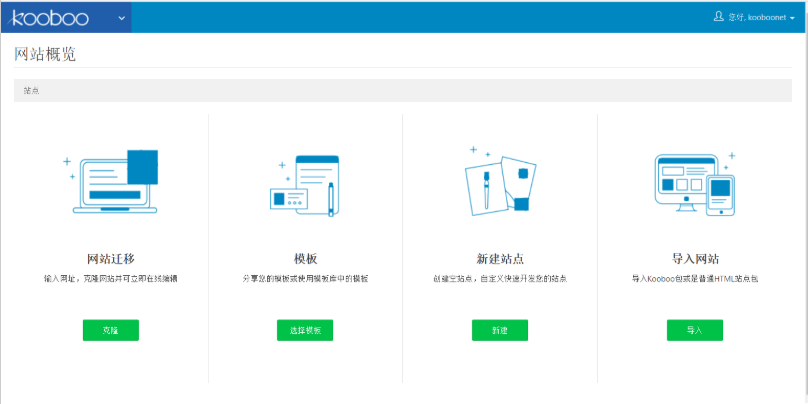Select the 站点 breadcrumb tab
Viewport: 808px width, 404px height.
tap(31, 91)
